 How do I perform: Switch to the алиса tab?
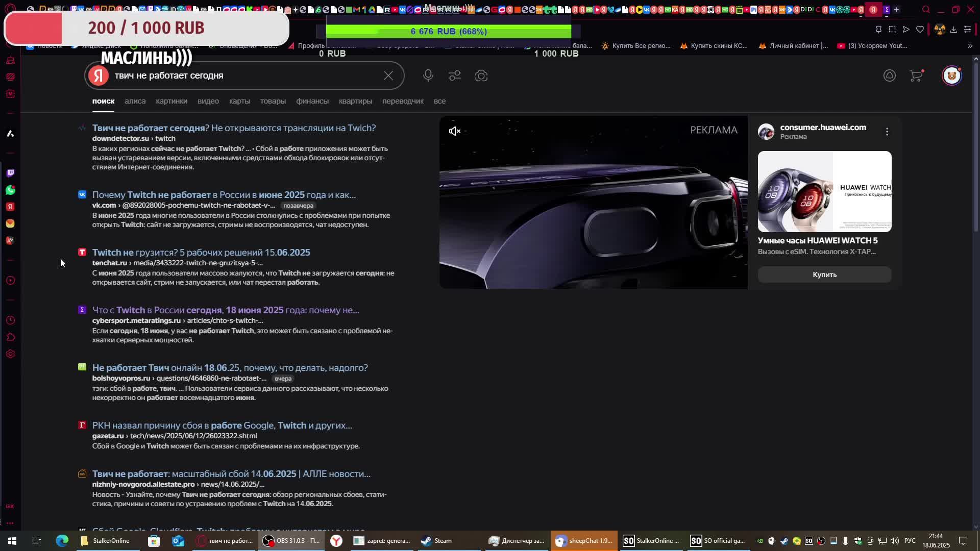[x=135, y=101]
